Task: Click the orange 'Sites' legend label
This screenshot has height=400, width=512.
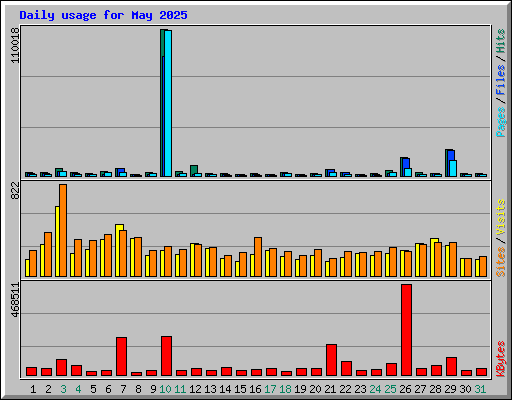Action: point(500,262)
